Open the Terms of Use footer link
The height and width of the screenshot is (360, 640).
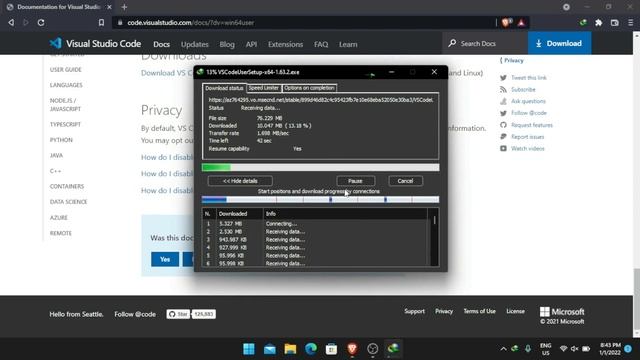pyautogui.click(x=480, y=311)
